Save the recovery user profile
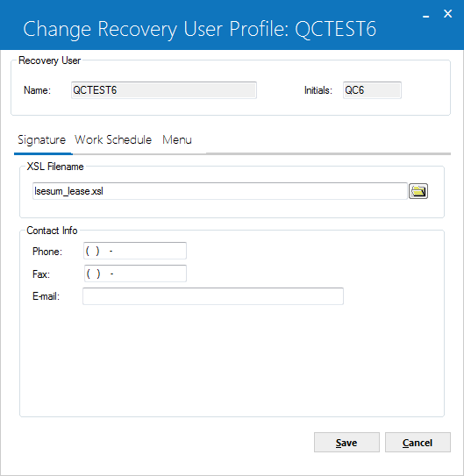This screenshot has height=476, width=464. (346, 443)
